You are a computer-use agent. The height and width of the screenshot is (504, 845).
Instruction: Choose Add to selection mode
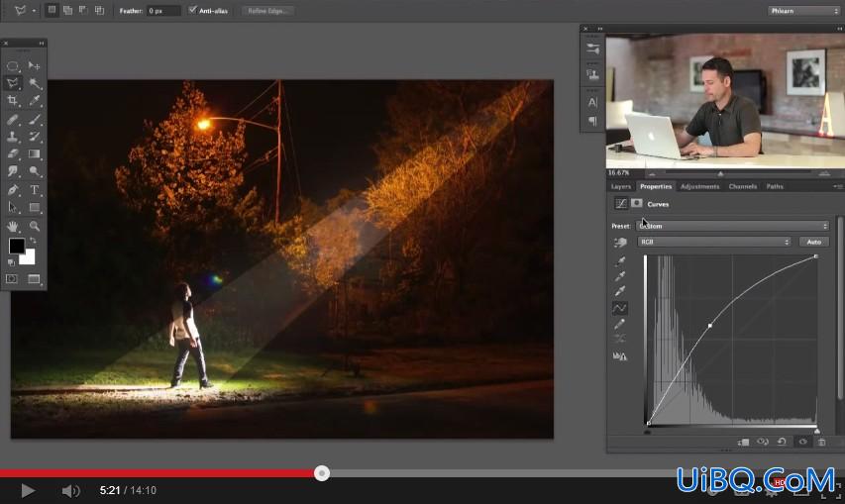pos(68,10)
